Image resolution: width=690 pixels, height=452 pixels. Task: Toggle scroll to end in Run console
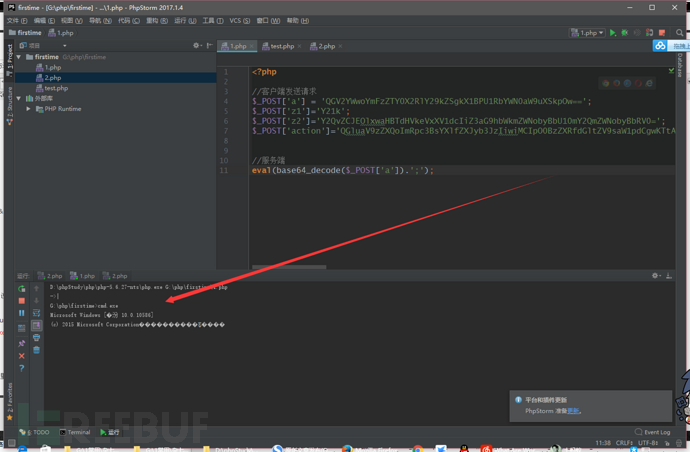coord(37,326)
